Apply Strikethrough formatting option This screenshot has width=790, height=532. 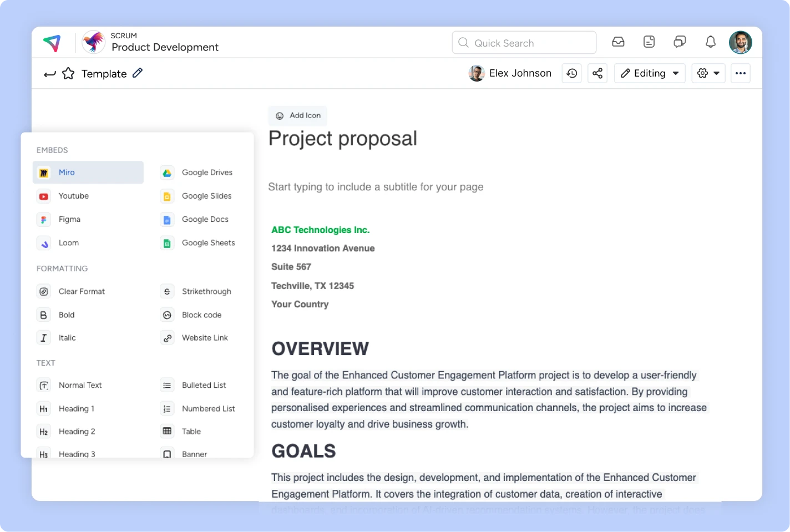[206, 292]
